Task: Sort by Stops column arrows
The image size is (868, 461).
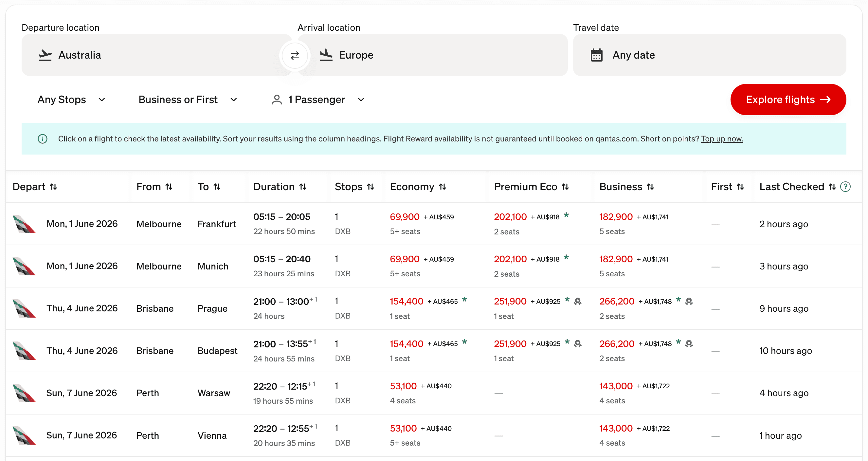Action: click(370, 187)
